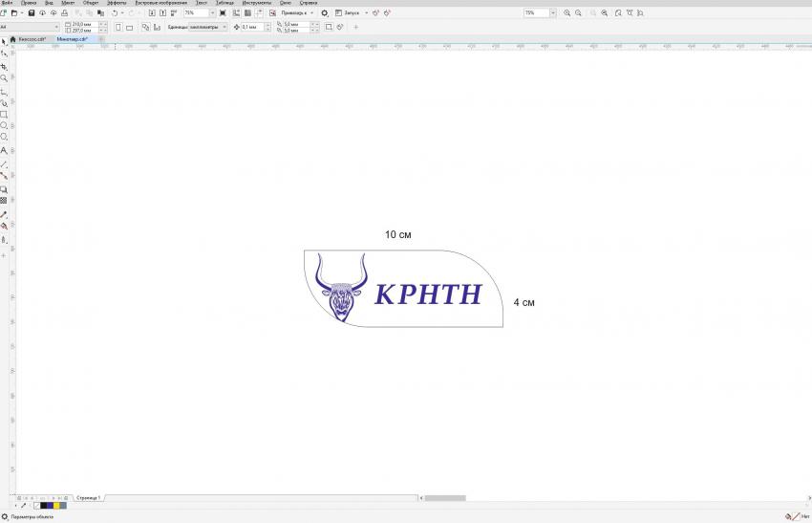Toggle landscape page orientation
Screen dimensions: 812x523
[x=129, y=27]
